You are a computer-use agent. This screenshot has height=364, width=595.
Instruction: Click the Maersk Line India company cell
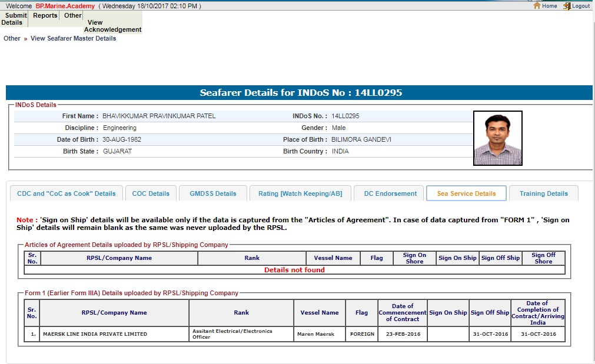pyautogui.click(x=95, y=334)
